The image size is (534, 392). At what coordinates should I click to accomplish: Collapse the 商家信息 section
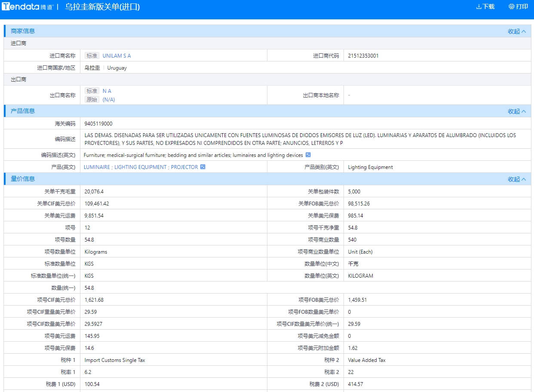[x=516, y=31]
